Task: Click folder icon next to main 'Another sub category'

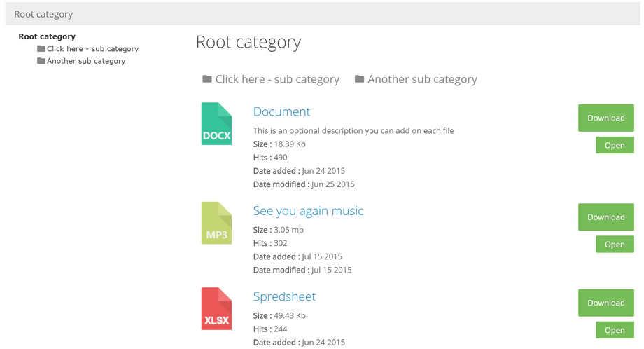Action: (359, 78)
